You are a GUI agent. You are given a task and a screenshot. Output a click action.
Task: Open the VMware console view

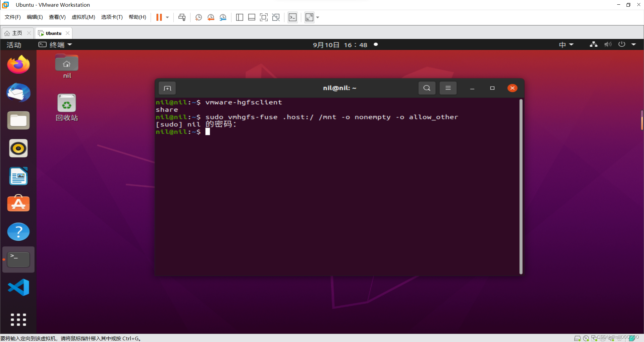[292, 17]
